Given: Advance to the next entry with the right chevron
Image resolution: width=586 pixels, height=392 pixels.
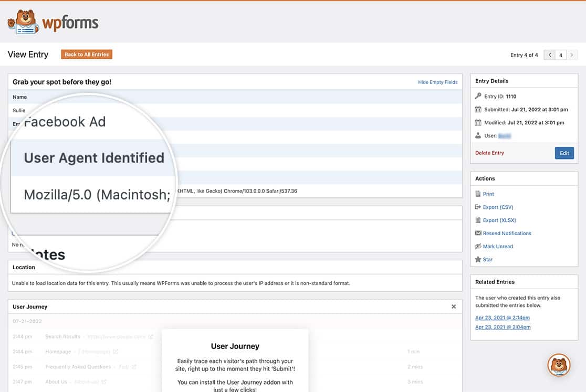Looking at the screenshot, I should pyautogui.click(x=572, y=54).
